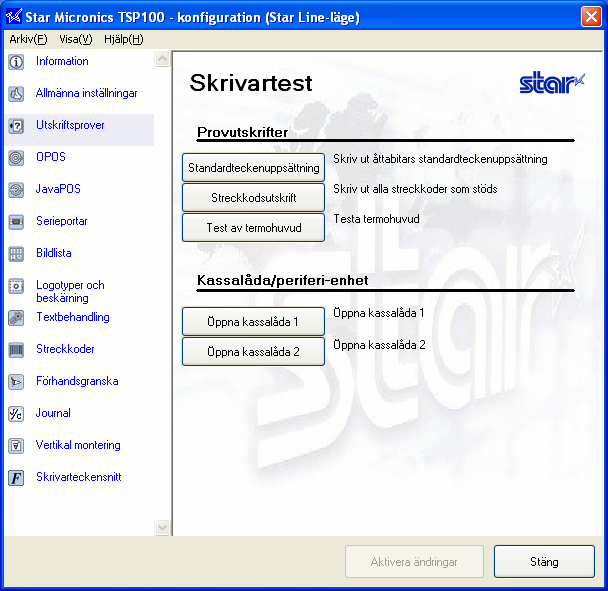Open Journal link
Screen dimensions: 608x591
click(53, 413)
